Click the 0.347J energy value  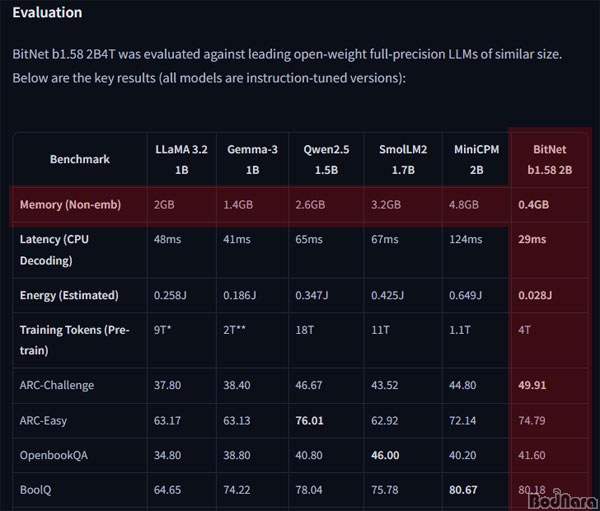pos(311,295)
